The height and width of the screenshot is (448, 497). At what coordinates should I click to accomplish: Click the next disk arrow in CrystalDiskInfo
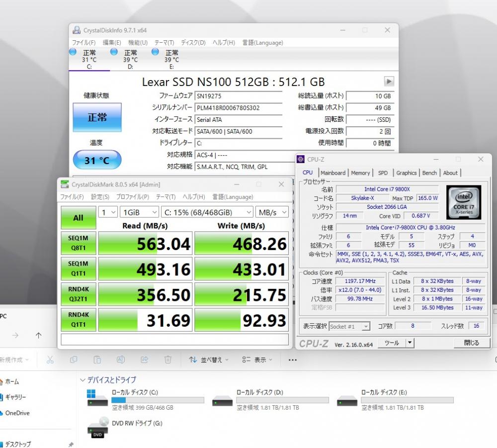[x=389, y=82]
